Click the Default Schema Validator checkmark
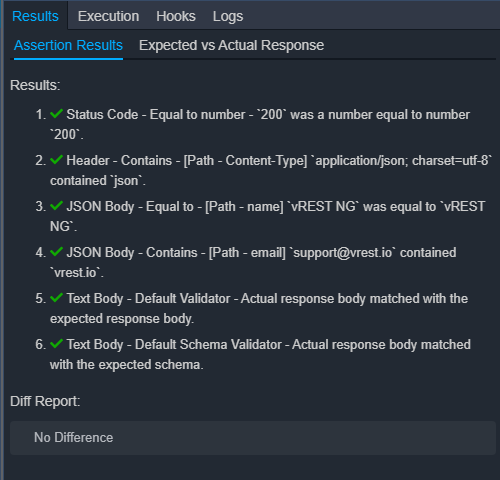 (x=56, y=344)
